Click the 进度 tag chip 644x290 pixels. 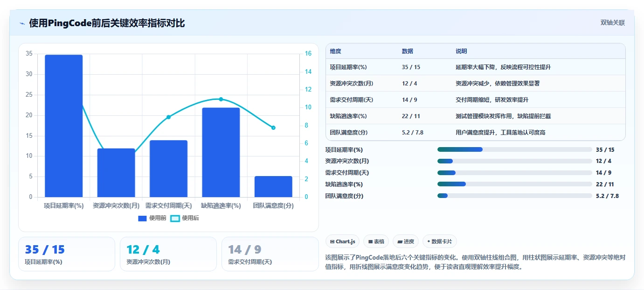point(406,241)
